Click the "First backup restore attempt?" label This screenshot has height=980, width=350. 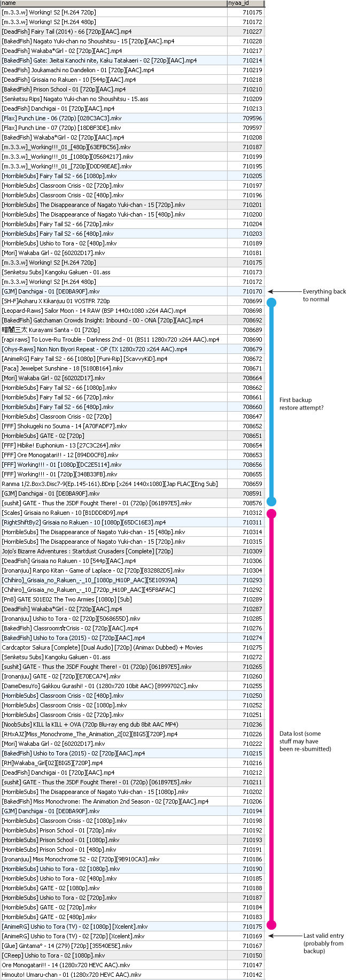pos(301,404)
